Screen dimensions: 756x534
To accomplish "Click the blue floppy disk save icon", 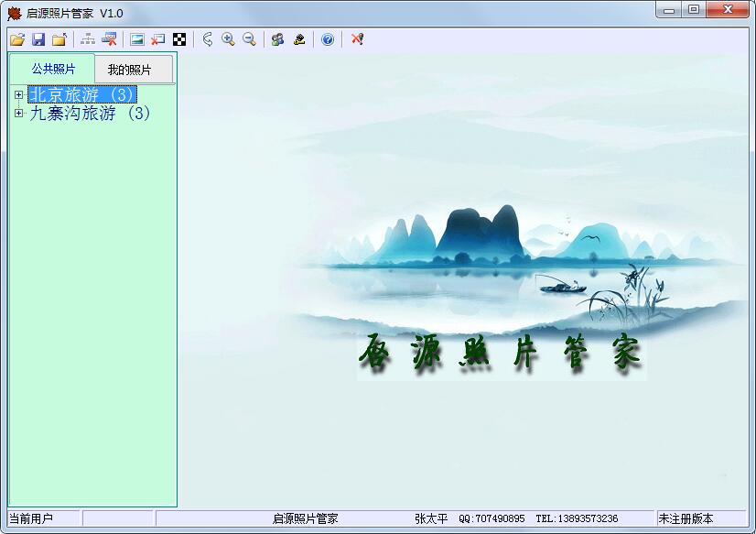I will point(38,39).
